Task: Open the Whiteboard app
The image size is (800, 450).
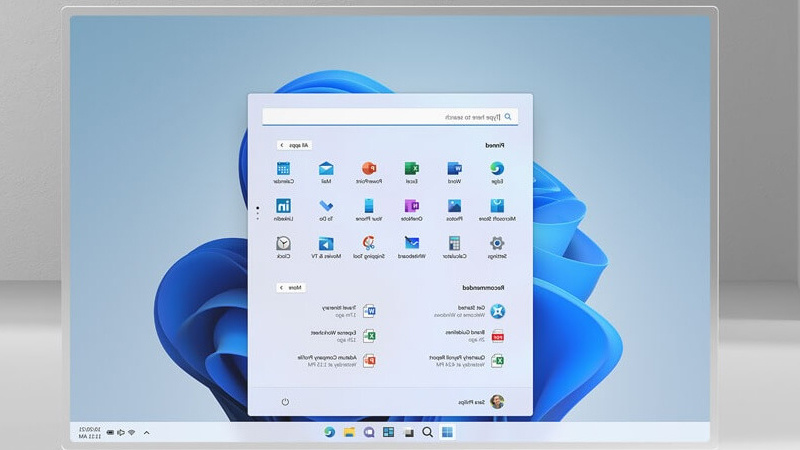Action: (412, 247)
